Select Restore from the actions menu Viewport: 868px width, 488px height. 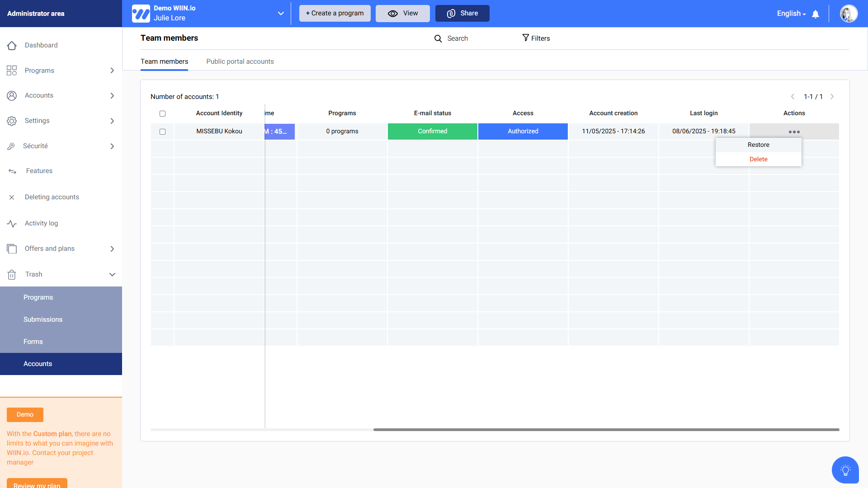[x=758, y=145]
